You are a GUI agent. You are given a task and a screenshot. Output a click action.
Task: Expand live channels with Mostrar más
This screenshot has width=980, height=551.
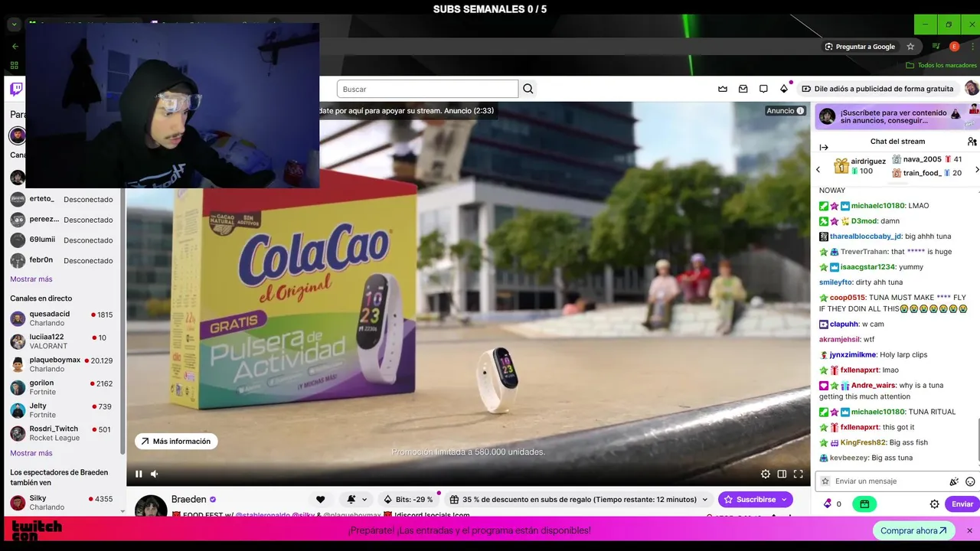[x=31, y=453]
